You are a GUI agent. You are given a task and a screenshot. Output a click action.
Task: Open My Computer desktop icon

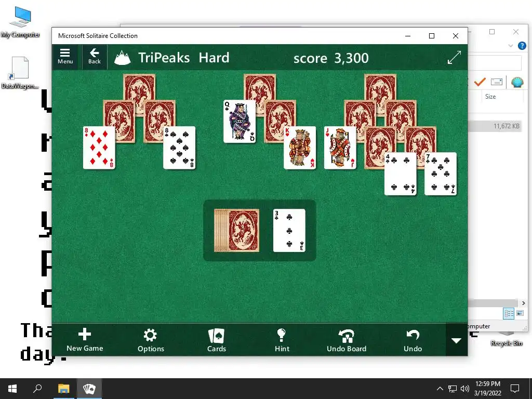click(x=20, y=21)
